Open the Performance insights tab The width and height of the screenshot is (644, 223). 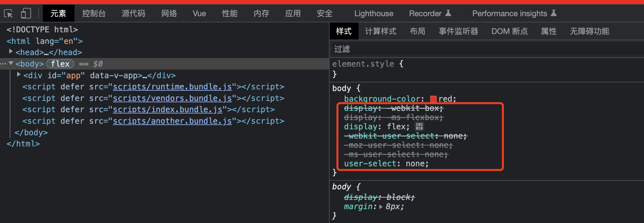point(514,14)
